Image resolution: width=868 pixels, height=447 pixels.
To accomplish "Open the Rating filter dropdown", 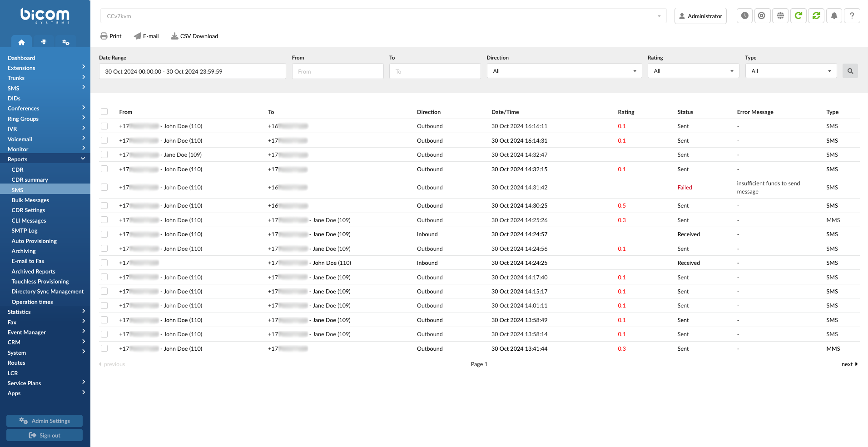I will point(693,71).
